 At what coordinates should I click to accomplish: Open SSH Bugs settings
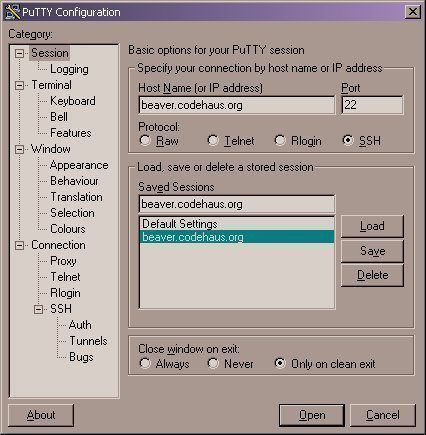81,357
